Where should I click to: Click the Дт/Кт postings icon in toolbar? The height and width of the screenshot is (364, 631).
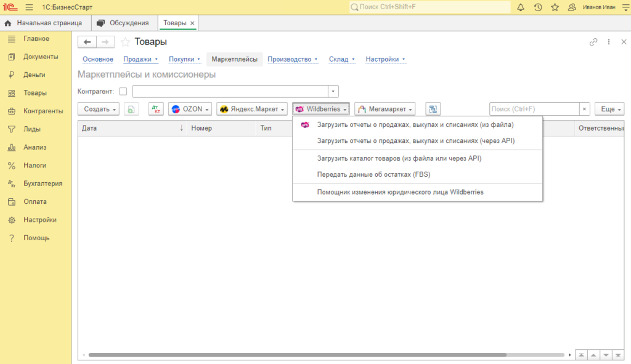click(x=156, y=109)
